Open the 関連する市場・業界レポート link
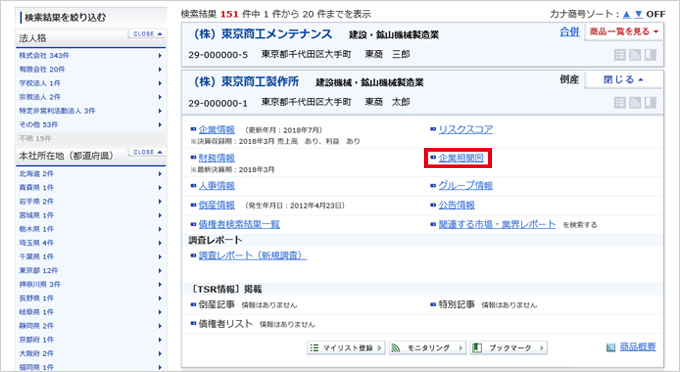 pos(497,224)
